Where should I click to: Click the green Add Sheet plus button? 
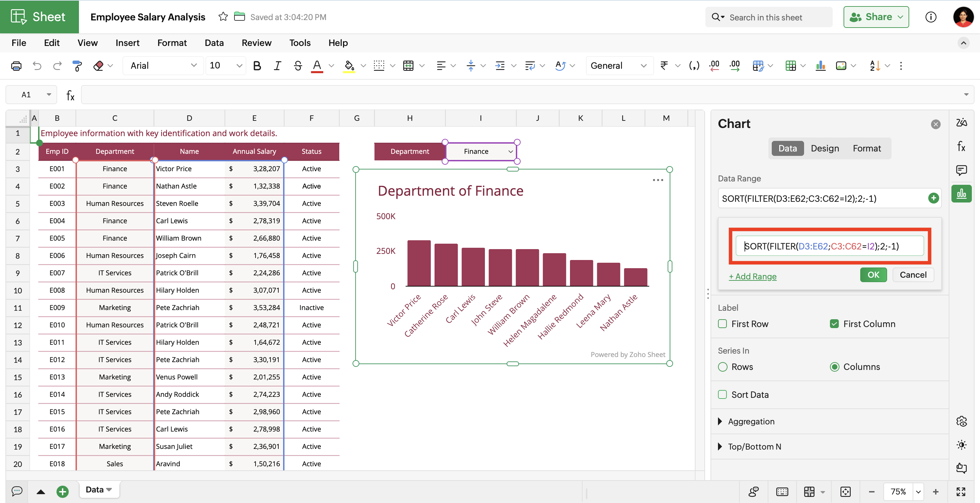point(62,491)
